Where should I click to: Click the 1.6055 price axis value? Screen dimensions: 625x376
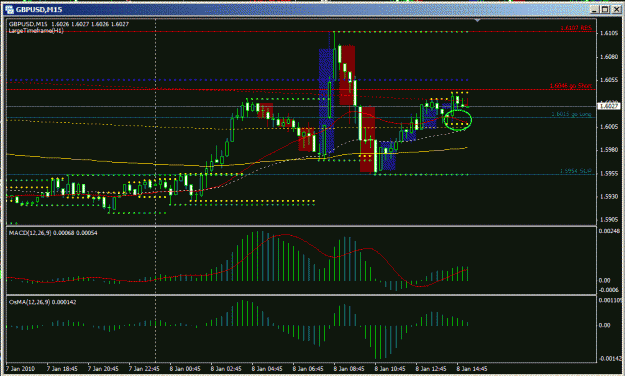pos(609,80)
